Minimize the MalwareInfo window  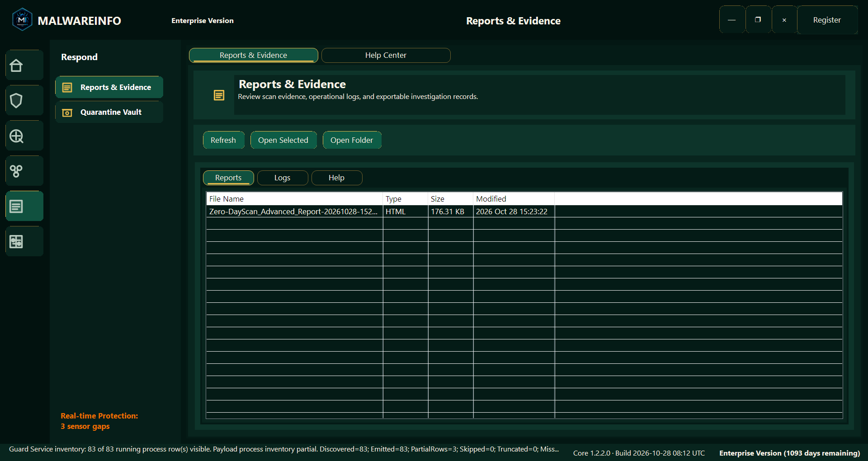(x=732, y=20)
